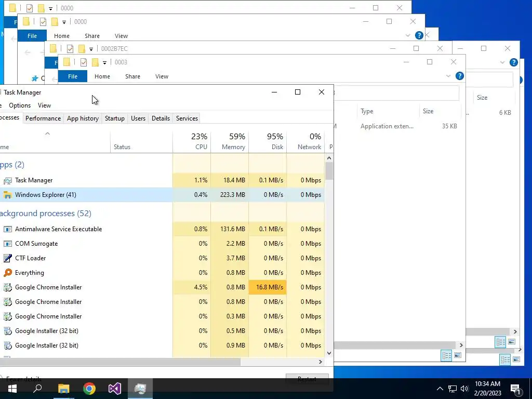
Task: Switch to the Details tab
Action: 161,118
